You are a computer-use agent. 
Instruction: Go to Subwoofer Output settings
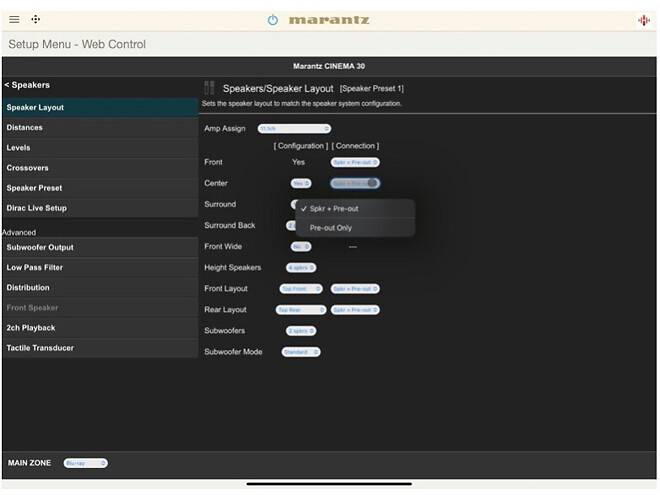tap(40, 247)
